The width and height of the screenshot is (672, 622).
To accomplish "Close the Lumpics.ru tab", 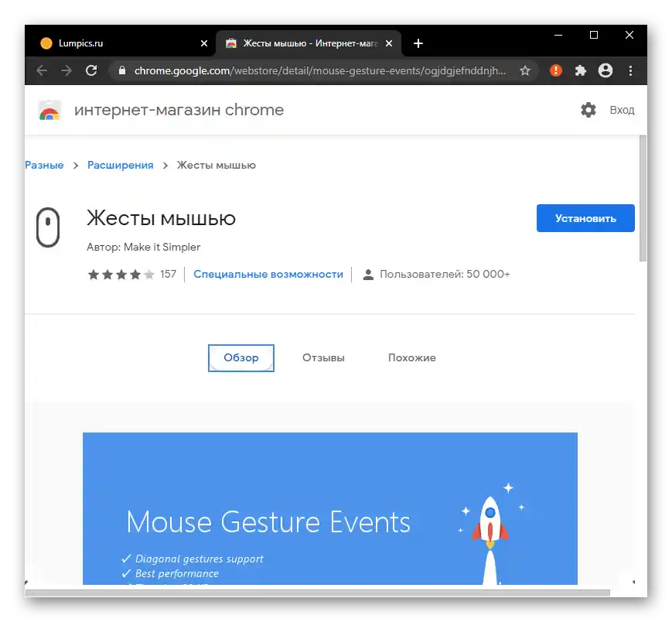I will [204, 43].
